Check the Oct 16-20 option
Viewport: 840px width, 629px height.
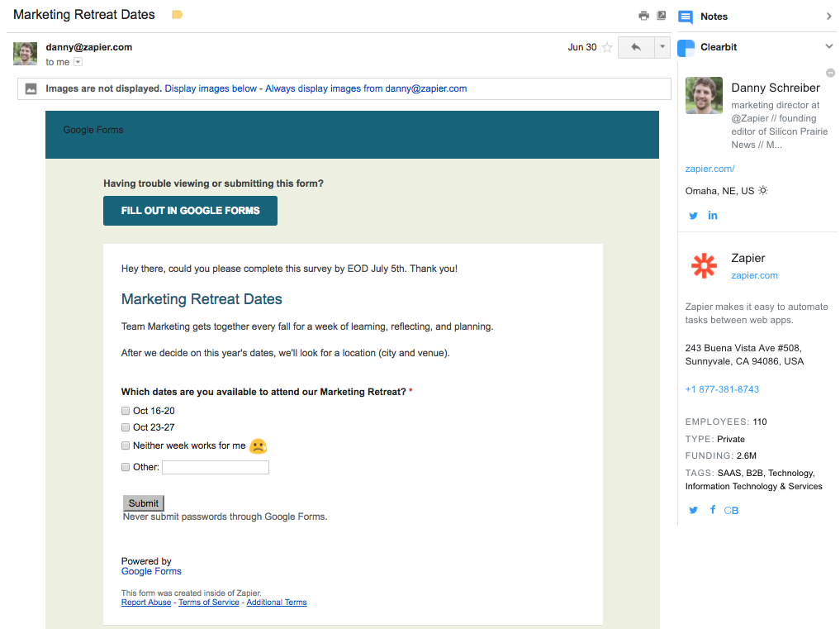(126, 411)
